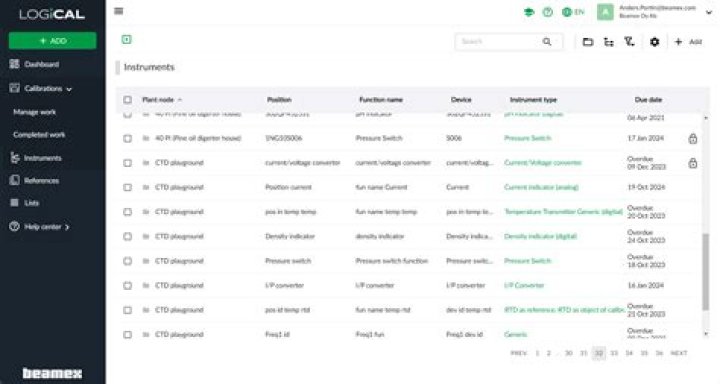720x384 pixels.
Task: Click the Function name column header
Action: click(x=381, y=100)
